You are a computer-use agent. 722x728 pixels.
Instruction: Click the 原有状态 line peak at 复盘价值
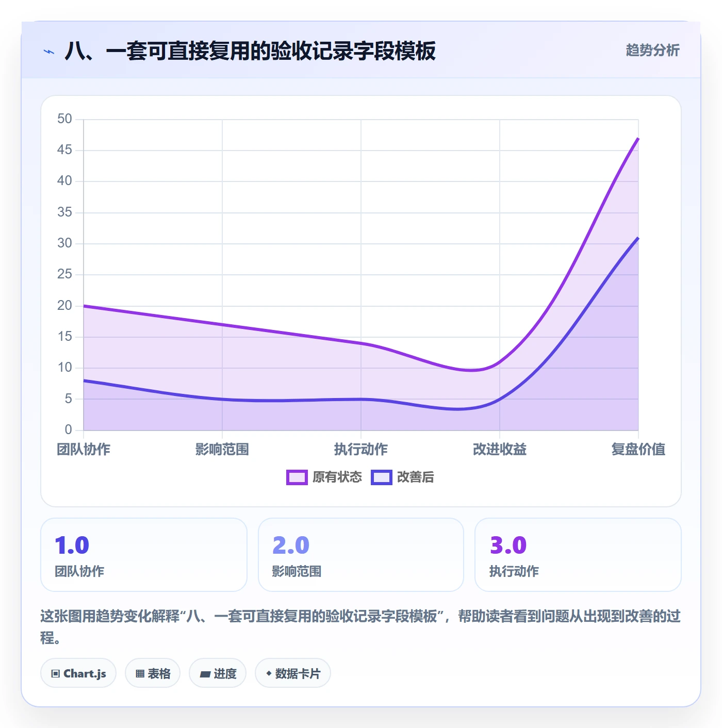pyautogui.click(x=638, y=138)
